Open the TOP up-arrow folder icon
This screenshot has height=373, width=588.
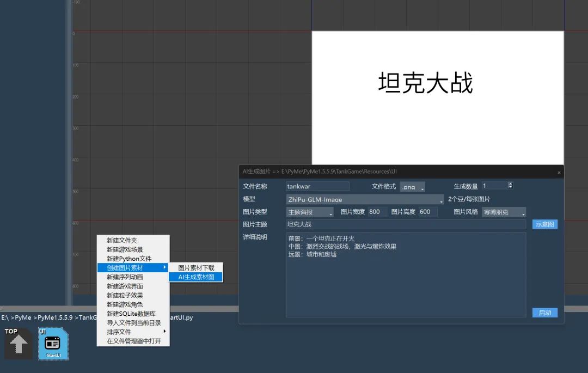click(x=18, y=343)
